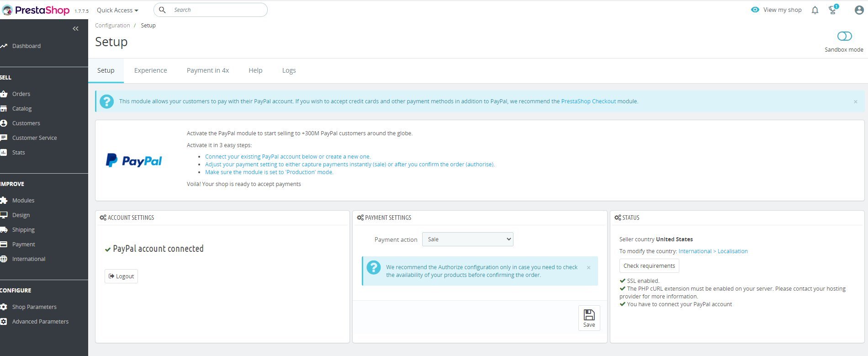Open Shop Parameters menu item

(34, 307)
